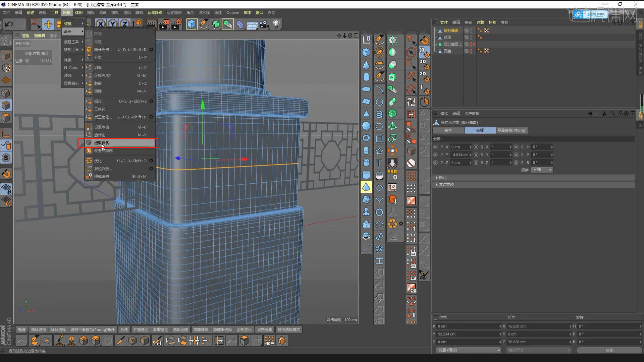Click the Undo arrow icon in top toolbar
644x362 pixels.
pos(9,24)
